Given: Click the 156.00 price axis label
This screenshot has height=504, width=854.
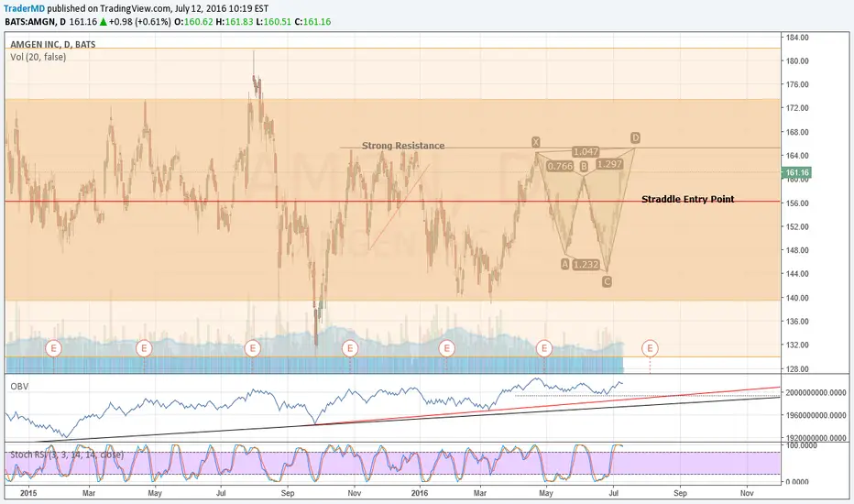Looking at the screenshot, I should [x=797, y=203].
